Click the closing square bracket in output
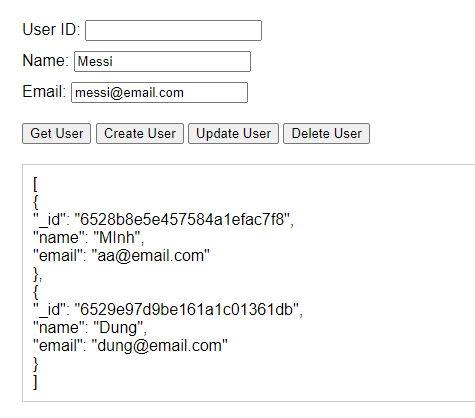The height and width of the screenshot is (418, 475). [35, 382]
